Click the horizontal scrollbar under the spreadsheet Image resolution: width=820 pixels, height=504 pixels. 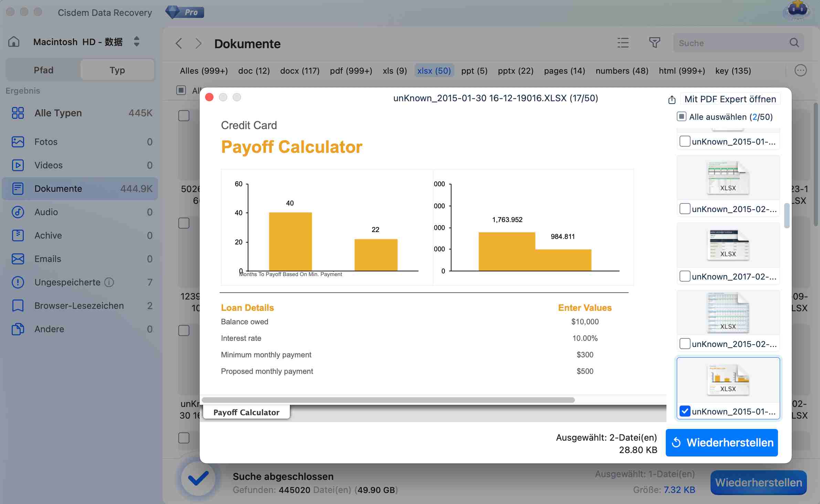(x=388, y=400)
